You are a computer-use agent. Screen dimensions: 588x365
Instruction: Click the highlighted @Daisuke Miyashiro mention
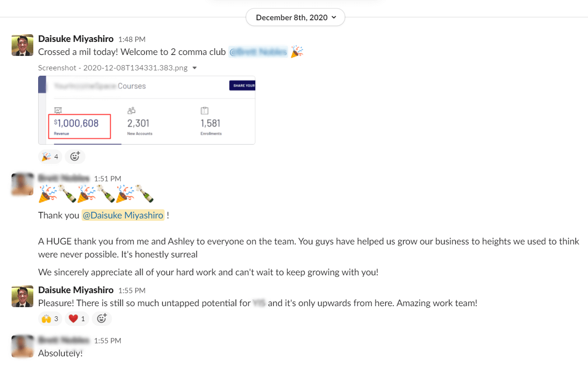123,216
